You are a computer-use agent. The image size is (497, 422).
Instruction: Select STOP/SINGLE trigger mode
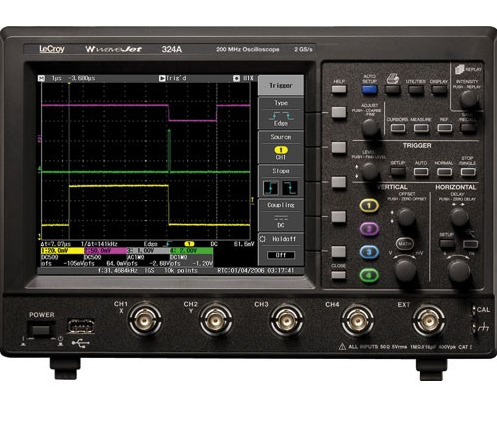(468, 172)
